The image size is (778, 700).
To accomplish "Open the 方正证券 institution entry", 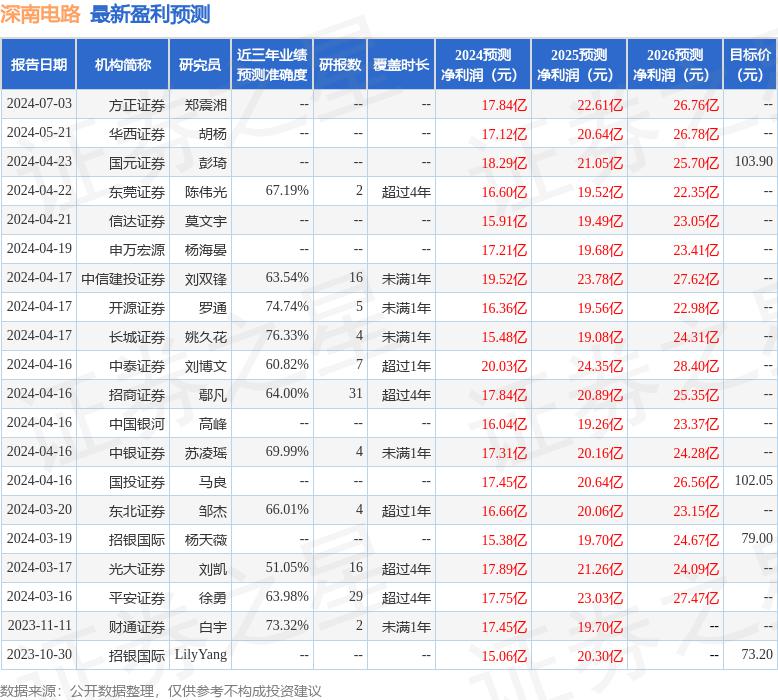I will 136,104.
